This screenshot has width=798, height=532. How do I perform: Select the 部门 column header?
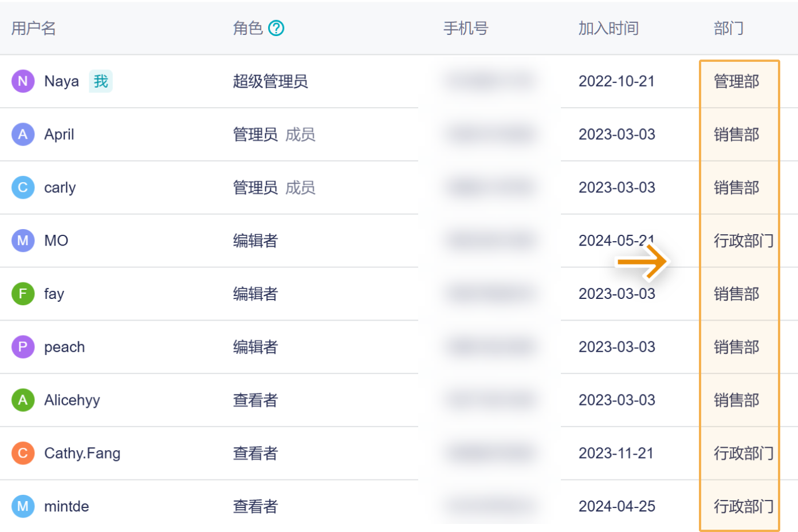coord(729,28)
